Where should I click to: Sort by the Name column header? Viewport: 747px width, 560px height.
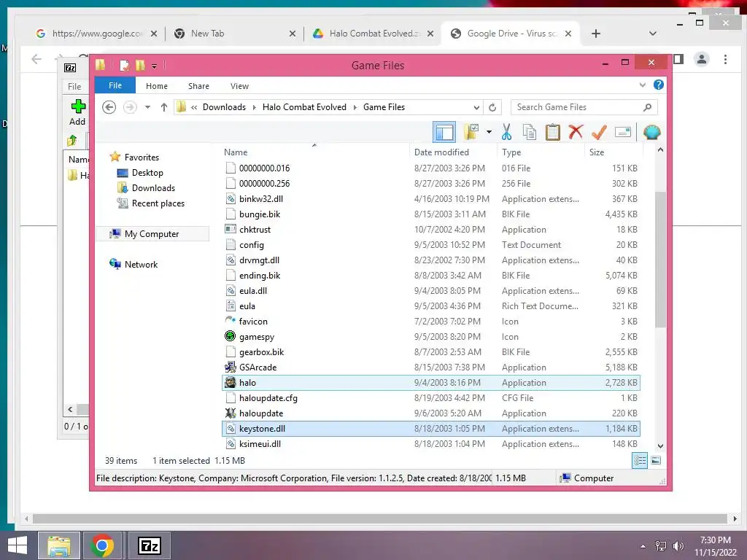314,152
